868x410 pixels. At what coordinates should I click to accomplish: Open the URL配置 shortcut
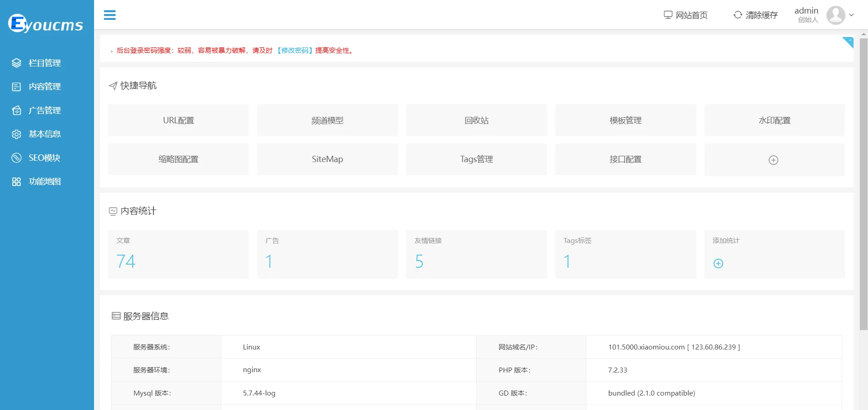pos(178,121)
